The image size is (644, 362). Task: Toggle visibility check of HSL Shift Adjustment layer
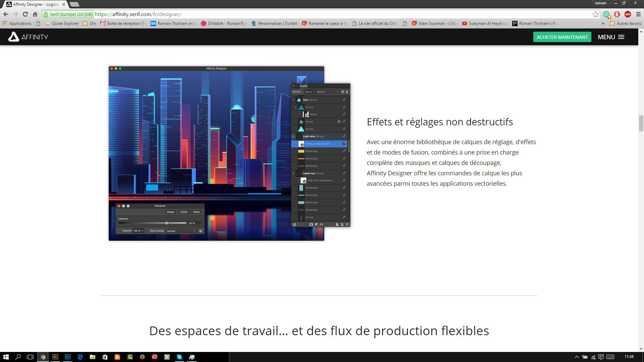pos(344,180)
